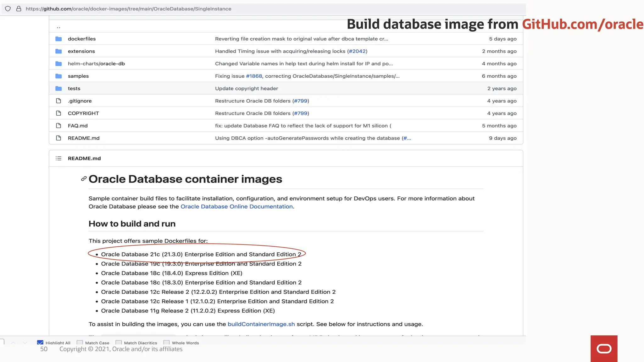Click the extensions folder icon
This screenshot has width=644, height=362.
click(x=58, y=51)
